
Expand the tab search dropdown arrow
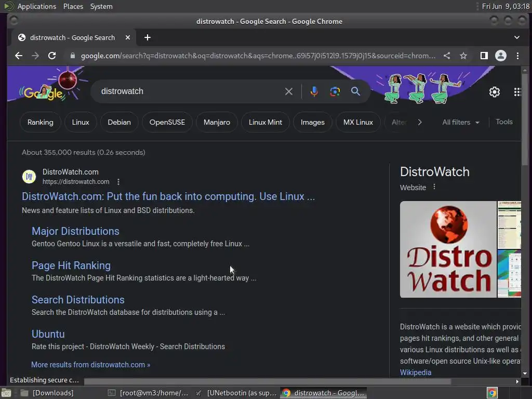coord(517,37)
